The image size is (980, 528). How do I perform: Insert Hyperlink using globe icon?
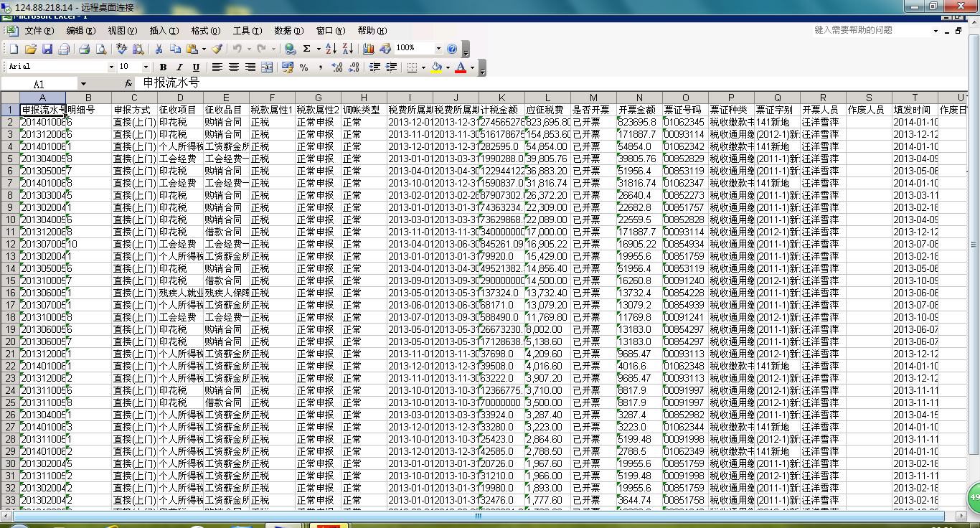point(290,49)
